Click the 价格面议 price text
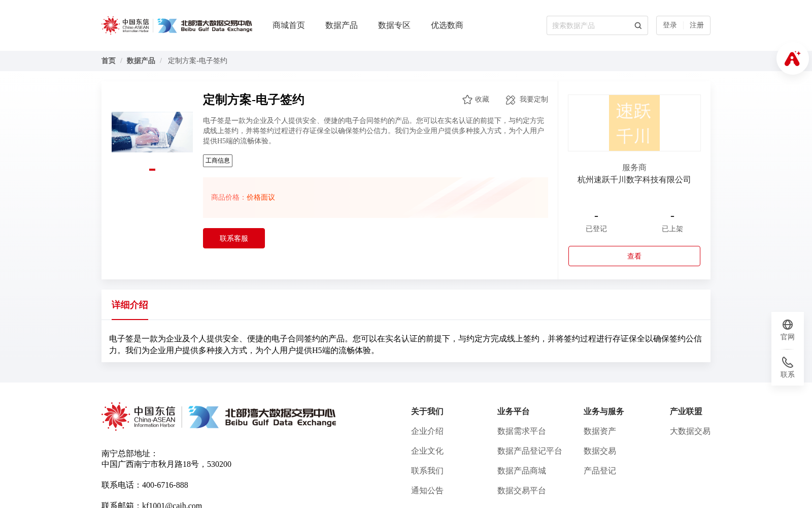 click(261, 198)
